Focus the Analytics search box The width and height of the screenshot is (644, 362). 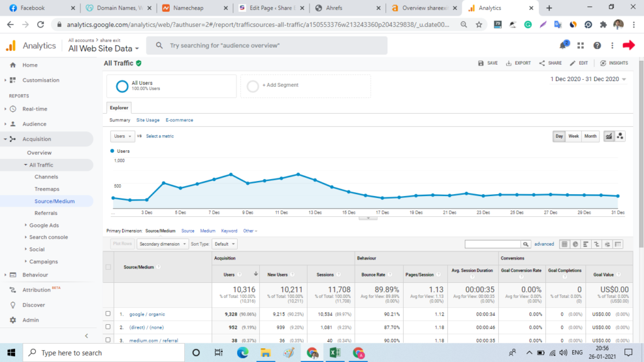(x=267, y=45)
